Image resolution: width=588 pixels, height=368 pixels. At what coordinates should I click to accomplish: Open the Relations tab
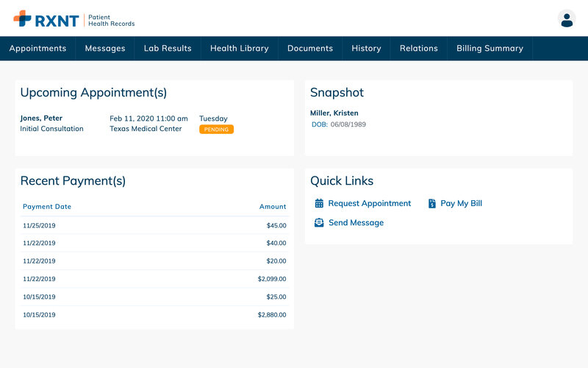click(419, 49)
